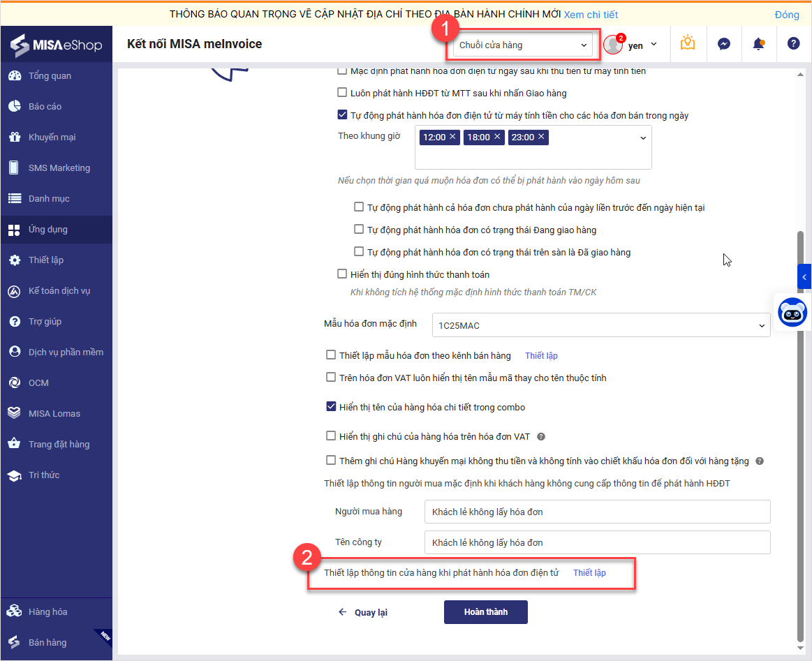
Task: Open the header help question mark icon
Action: [x=793, y=43]
